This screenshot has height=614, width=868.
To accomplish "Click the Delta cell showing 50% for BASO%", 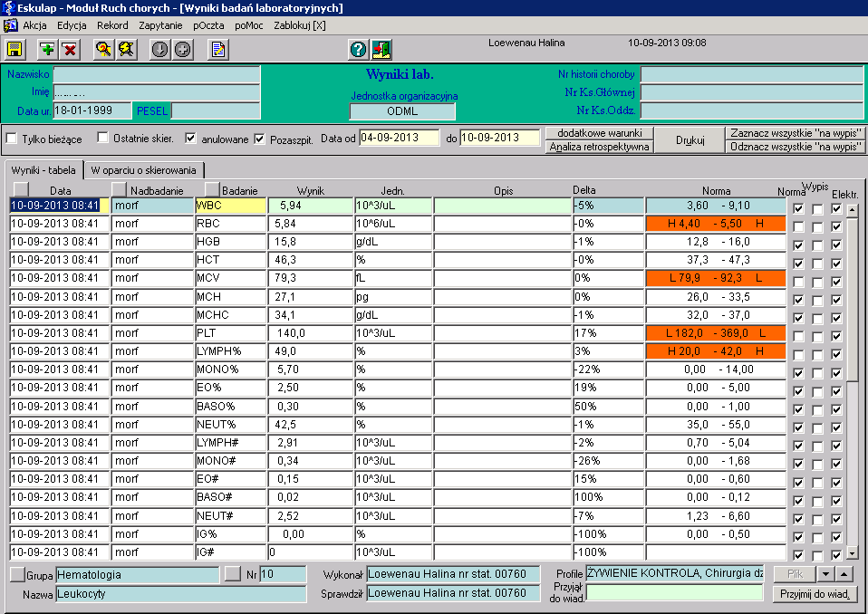I will tap(608, 406).
